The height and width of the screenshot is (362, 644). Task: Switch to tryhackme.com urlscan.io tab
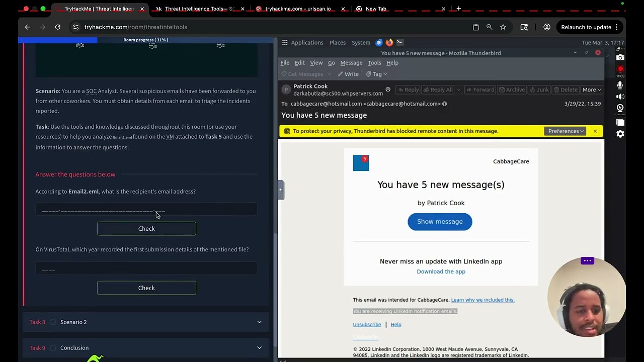298,9
